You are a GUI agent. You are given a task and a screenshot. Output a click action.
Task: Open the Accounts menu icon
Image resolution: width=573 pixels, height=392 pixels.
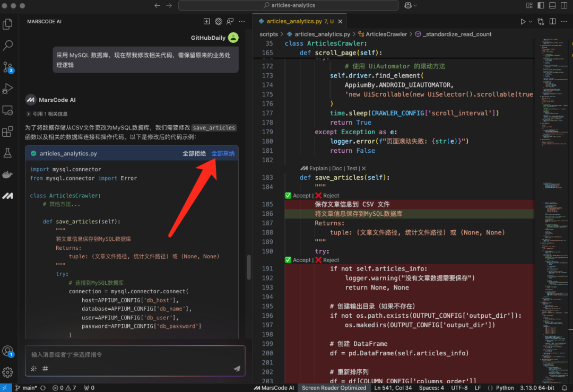[7, 352]
